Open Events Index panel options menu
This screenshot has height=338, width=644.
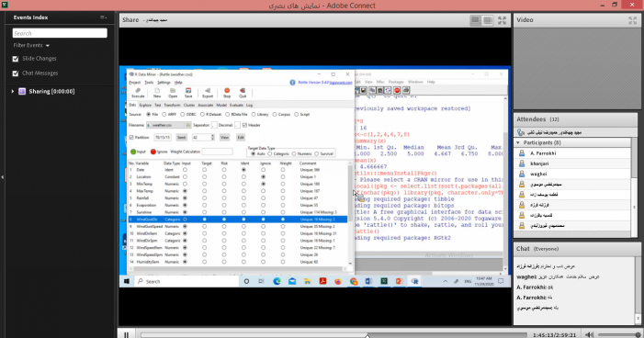(104, 17)
